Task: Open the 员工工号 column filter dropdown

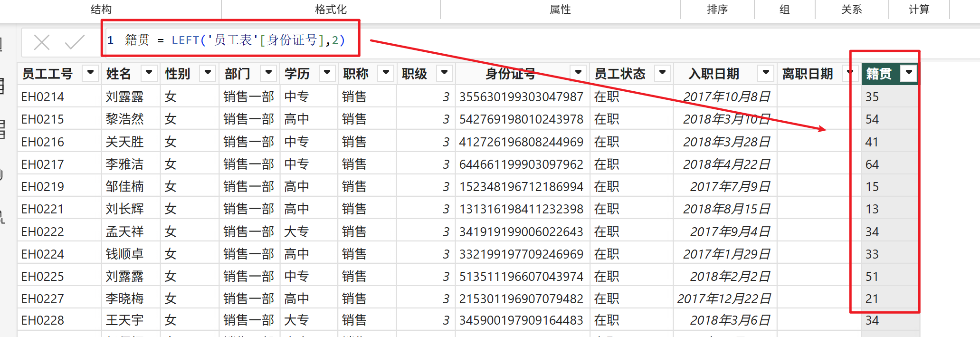Action: pos(90,73)
